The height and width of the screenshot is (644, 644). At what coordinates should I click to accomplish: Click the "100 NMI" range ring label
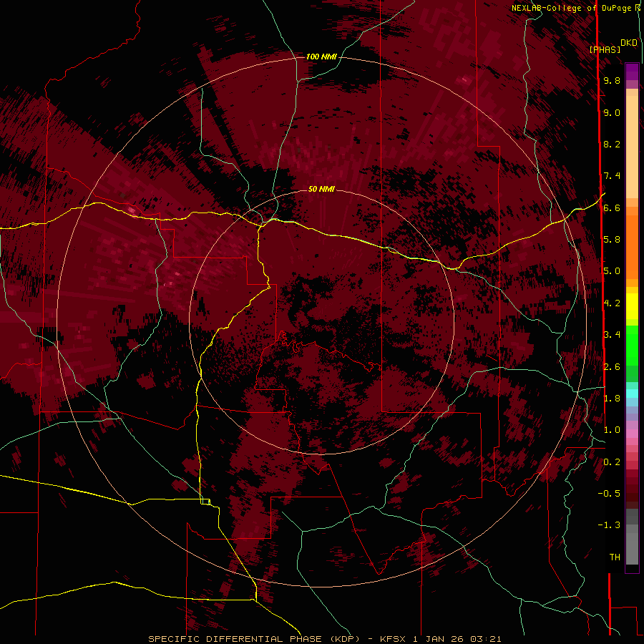point(321,57)
